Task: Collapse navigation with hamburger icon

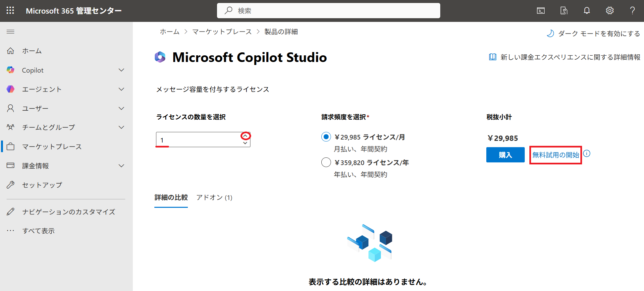Action: tap(11, 32)
